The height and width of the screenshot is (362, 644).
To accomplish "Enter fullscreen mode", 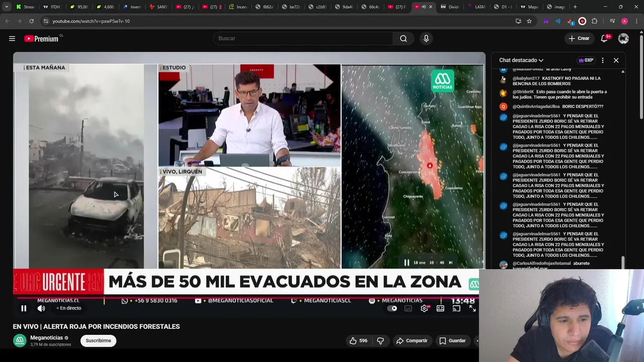I will [472, 308].
